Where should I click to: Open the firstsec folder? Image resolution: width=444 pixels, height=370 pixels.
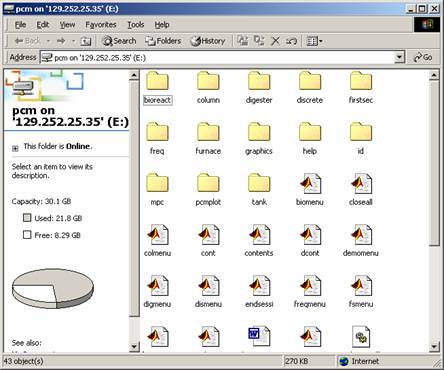[x=361, y=87]
